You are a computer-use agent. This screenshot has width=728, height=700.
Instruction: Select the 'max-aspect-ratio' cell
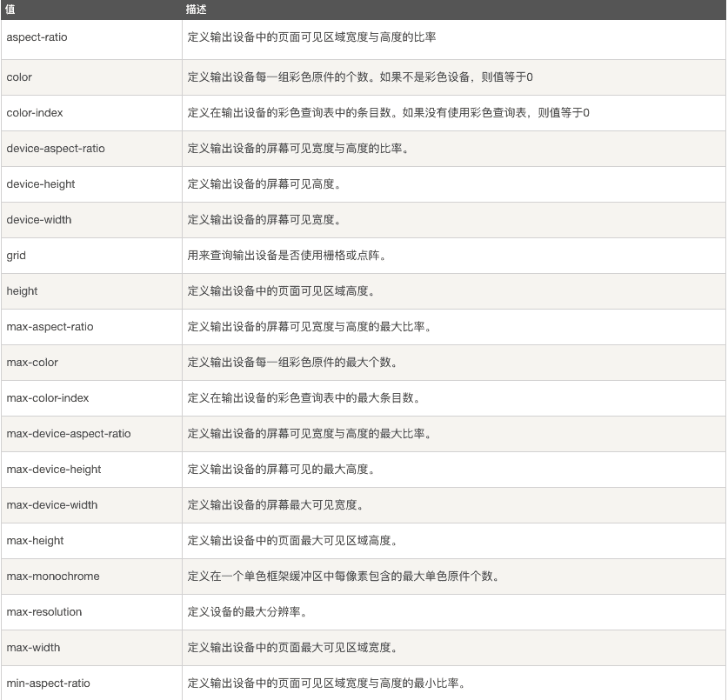pyautogui.click(x=91, y=327)
